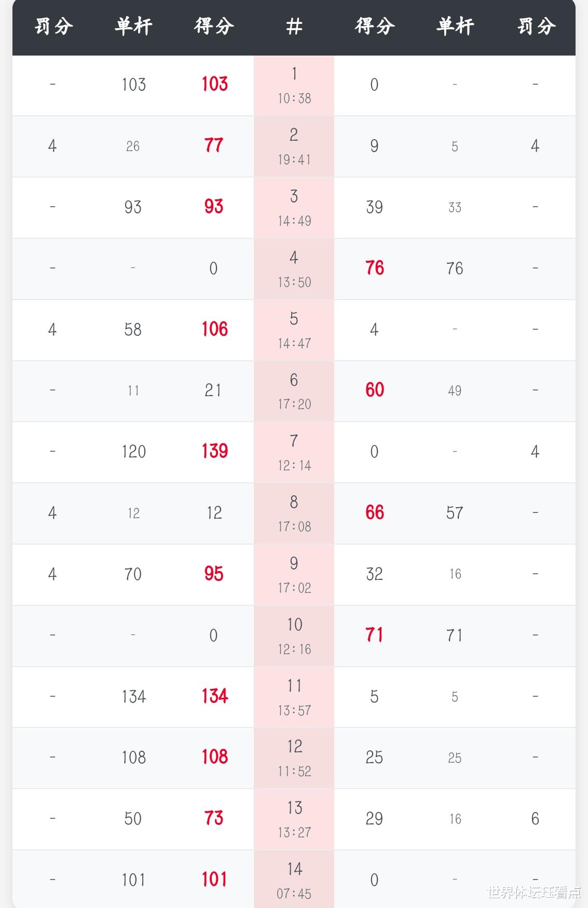Click the left 单杆 column header
The height and width of the screenshot is (908, 588).
(133, 26)
